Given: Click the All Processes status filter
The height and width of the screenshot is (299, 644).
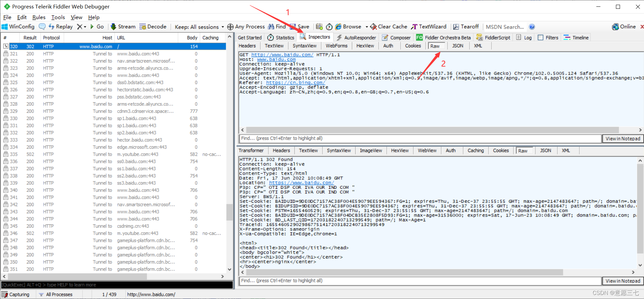Looking at the screenshot, I should click(56, 295).
